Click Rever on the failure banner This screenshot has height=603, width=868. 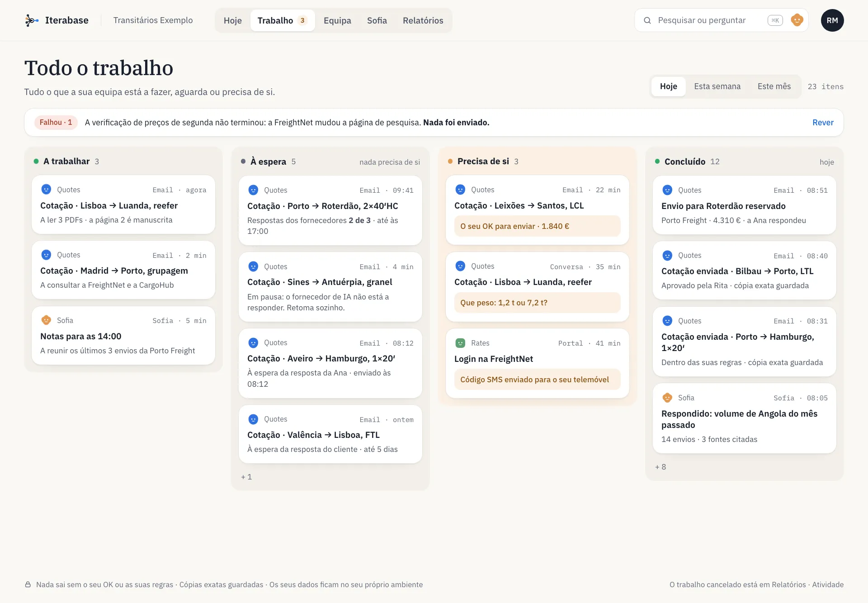coord(823,123)
